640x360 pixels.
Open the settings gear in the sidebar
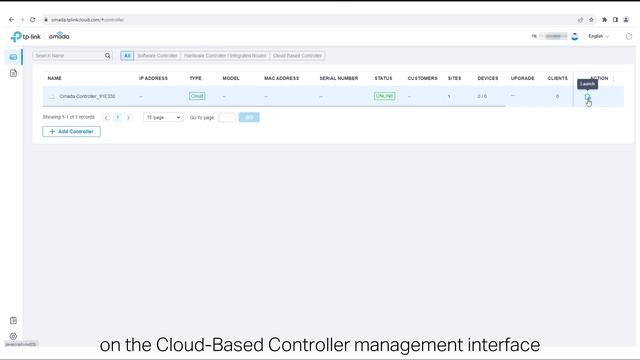(13, 336)
